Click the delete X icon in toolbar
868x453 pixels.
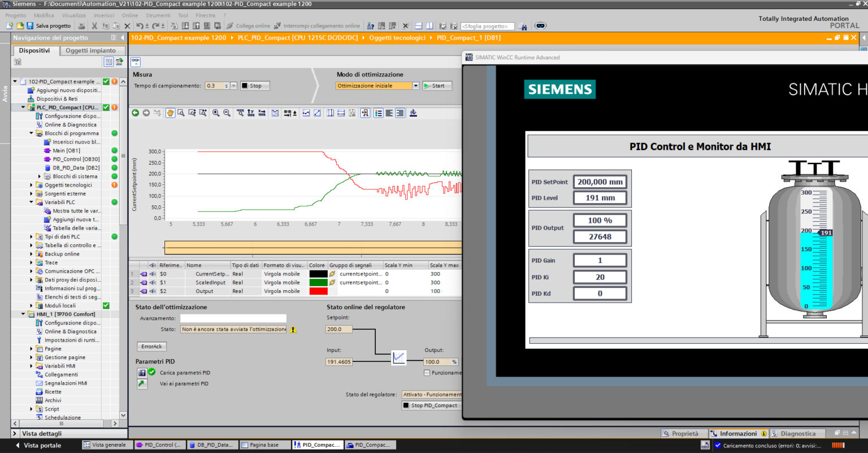tap(127, 26)
